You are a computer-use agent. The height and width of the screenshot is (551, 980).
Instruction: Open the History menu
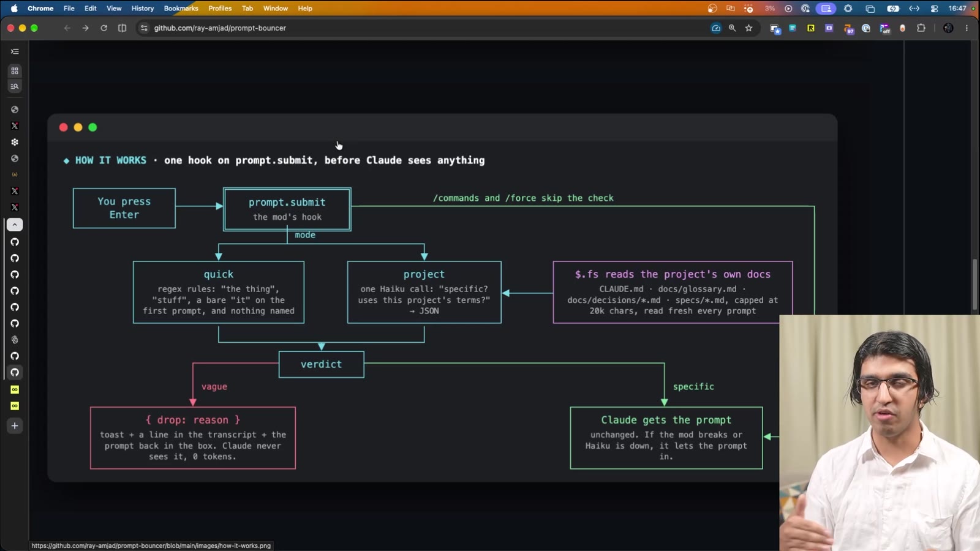coord(143,9)
